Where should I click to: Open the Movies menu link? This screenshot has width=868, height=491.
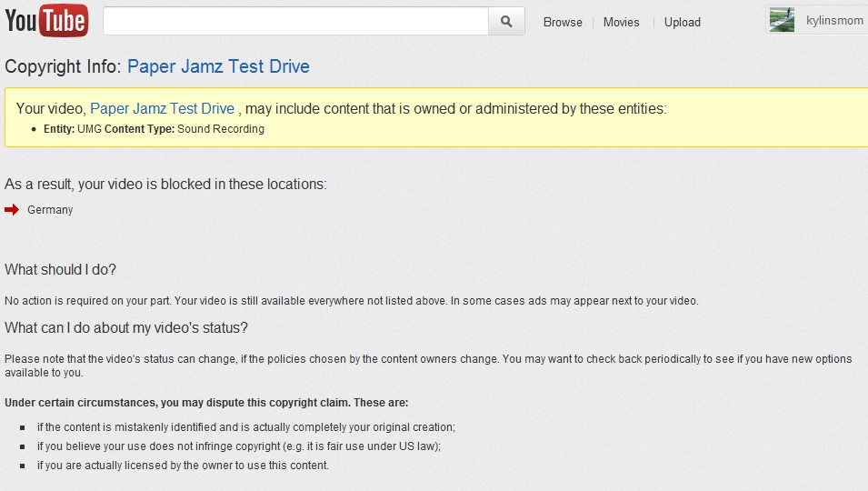621,22
